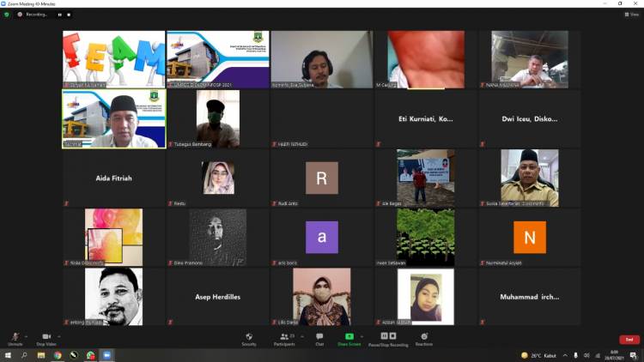Click the taskbar weather widget
The height and width of the screenshot is (362, 644).
point(538,355)
